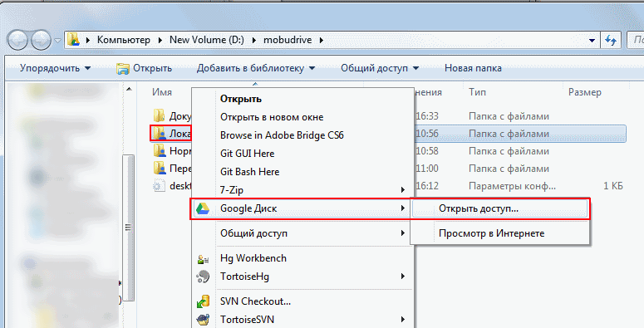The width and height of the screenshot is (644, 328).
Task: Click the Google Диск menu icon
Action: click(x=203, y=208)
